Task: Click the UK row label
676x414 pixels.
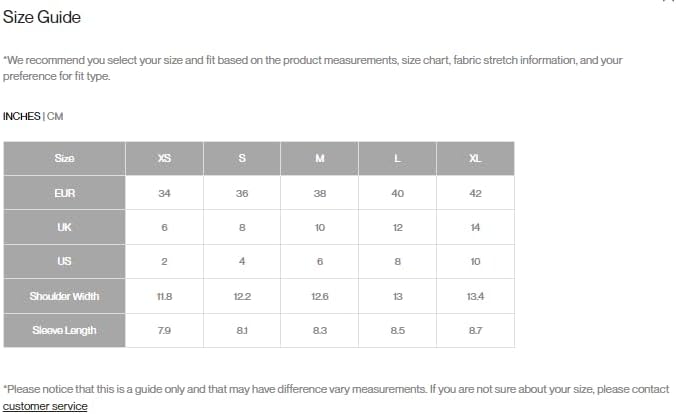Action: [x=64, y=227]
